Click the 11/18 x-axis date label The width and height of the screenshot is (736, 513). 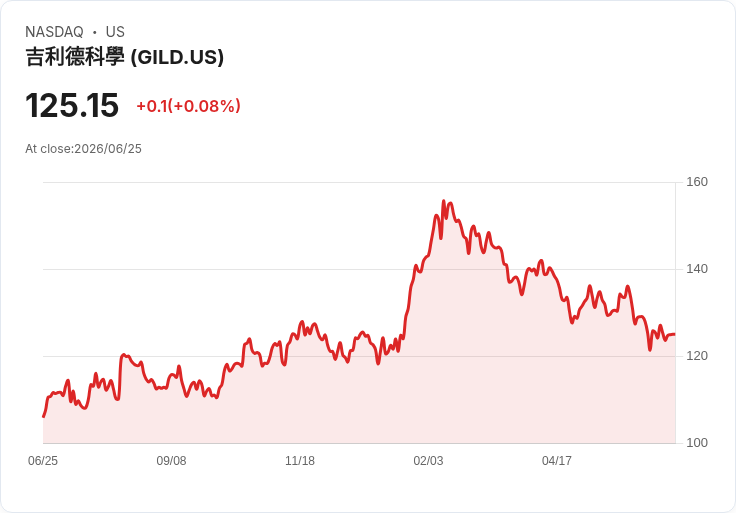tap(300, 460)
